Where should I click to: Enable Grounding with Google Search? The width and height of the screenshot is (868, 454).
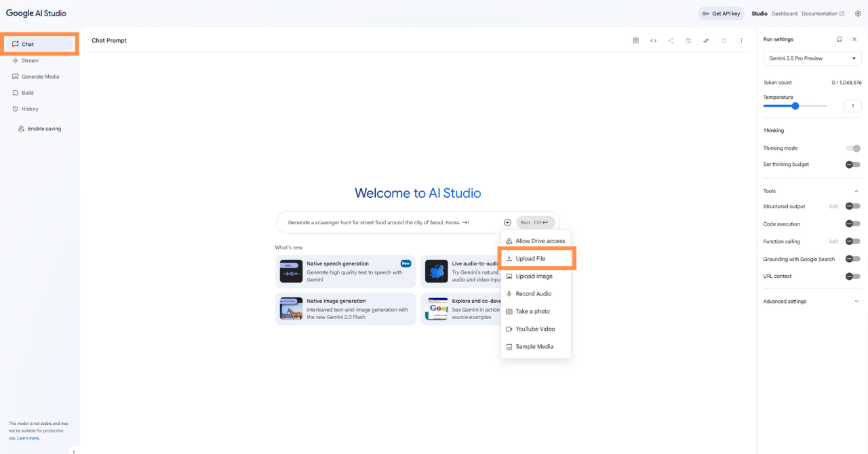click(x=852, y=259)
